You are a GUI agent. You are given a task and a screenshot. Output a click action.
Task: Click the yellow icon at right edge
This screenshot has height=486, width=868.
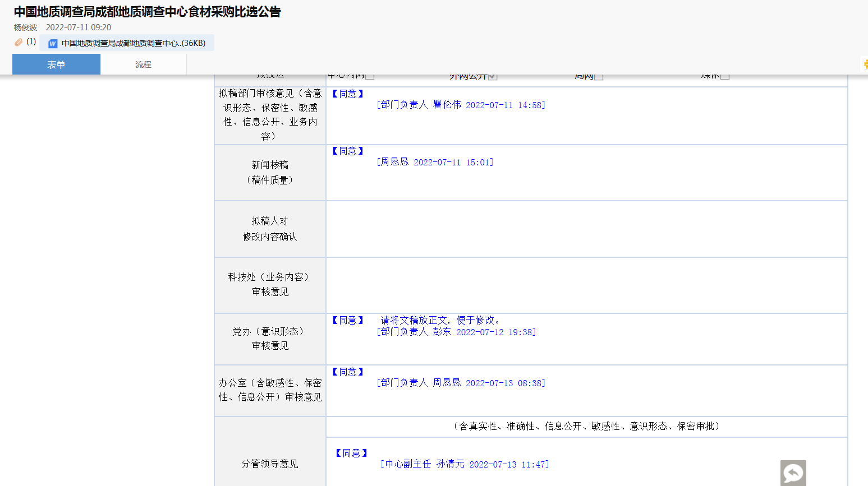point(865,64)
